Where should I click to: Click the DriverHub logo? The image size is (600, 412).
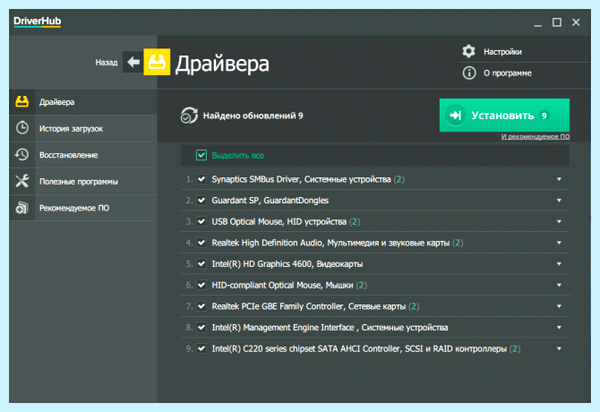coord(37,21)
